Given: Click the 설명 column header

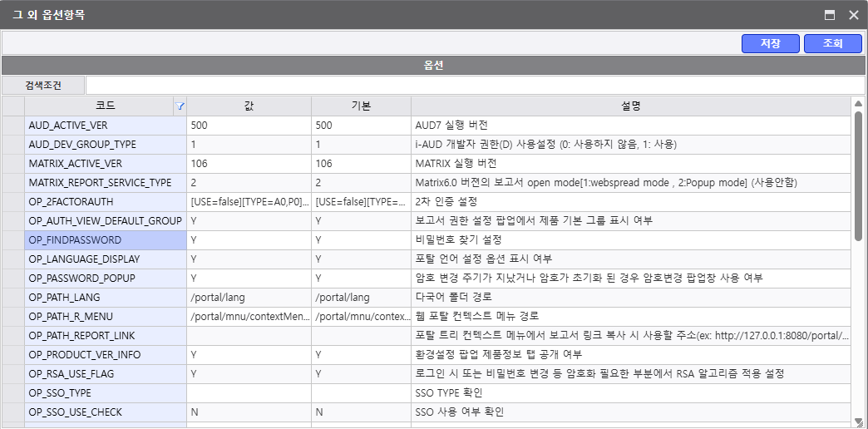Looking at the screenshot, I should coord(630,106).
